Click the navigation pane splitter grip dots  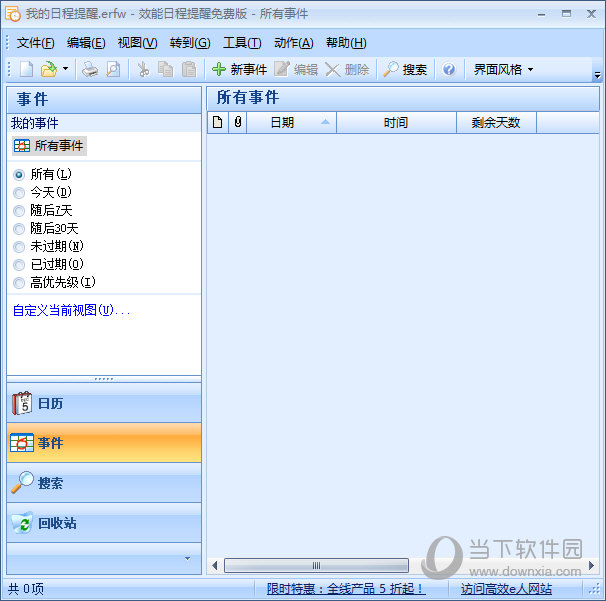(104, 379)
